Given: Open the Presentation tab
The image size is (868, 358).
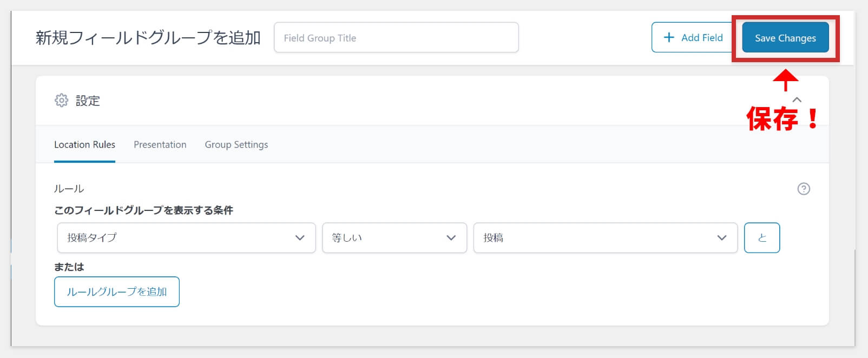Looking at the screenshot, I should tap(160, 144).
